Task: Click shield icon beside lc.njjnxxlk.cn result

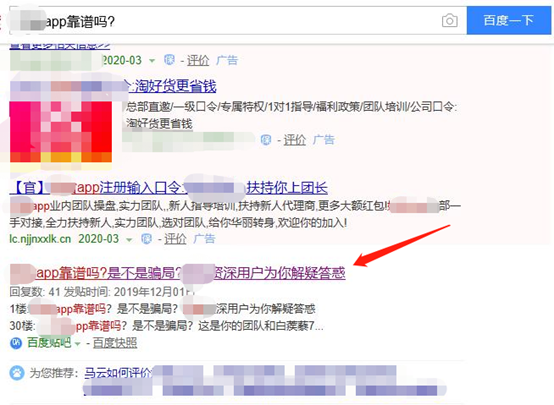Action: pos(146,239)
